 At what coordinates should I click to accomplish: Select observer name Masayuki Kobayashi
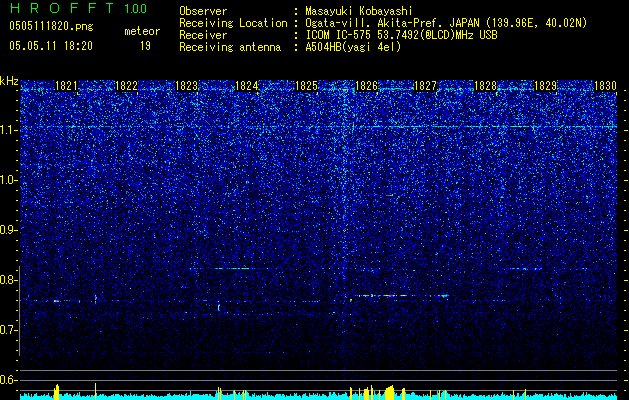(358, 11)
